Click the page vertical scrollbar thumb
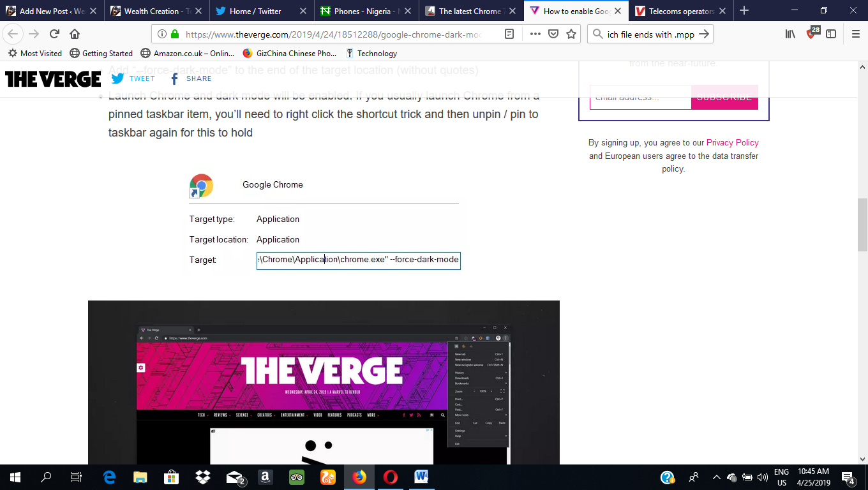 tap(862, 225)
